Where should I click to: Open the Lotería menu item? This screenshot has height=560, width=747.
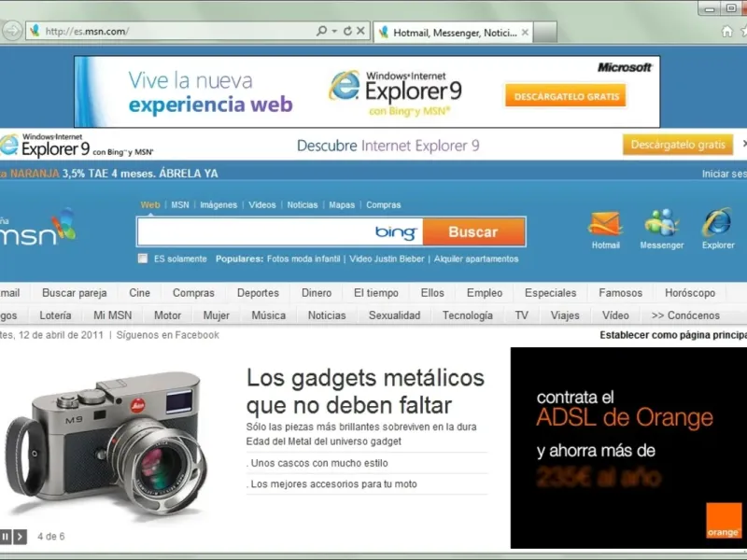[x=55, y=315]
